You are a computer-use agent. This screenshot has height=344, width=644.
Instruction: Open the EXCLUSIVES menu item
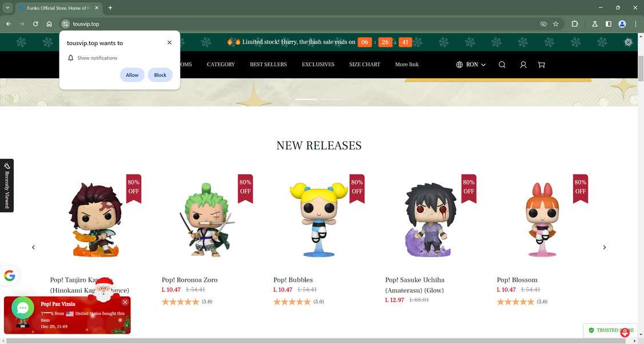pyautogui.click(x=318, y=65)
